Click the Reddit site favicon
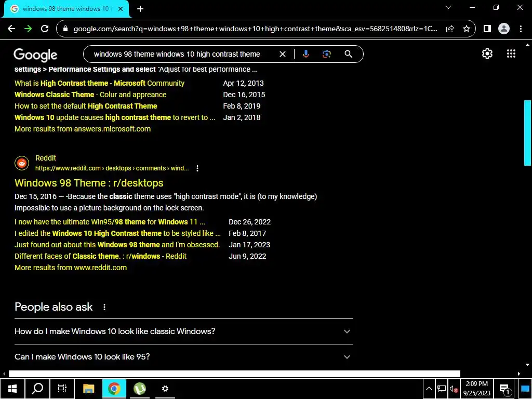The width and height of the screenshot is (532, 399). (22, 163)
